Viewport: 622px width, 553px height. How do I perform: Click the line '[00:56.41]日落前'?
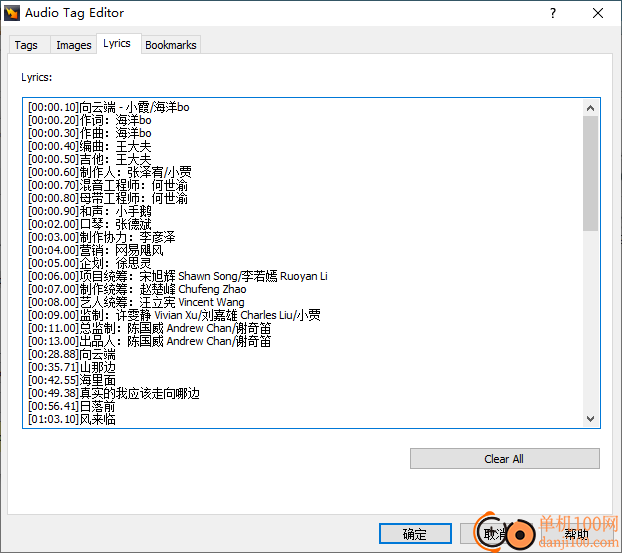point(72,406)
